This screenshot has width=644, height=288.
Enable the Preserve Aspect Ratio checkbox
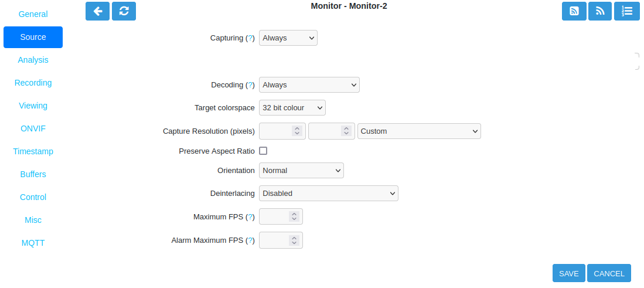tap(263, 151)
